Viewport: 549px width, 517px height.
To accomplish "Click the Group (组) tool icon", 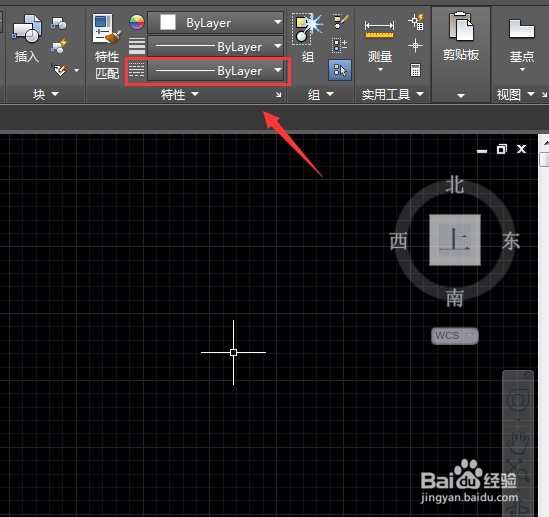I will [307, 29].
